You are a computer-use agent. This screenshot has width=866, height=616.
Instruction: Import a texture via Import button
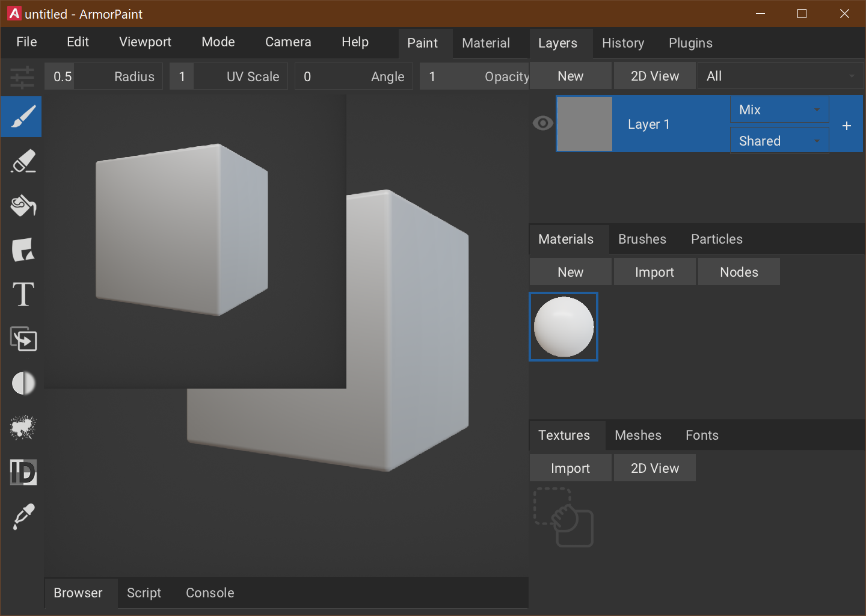click(x=570, y=467)
